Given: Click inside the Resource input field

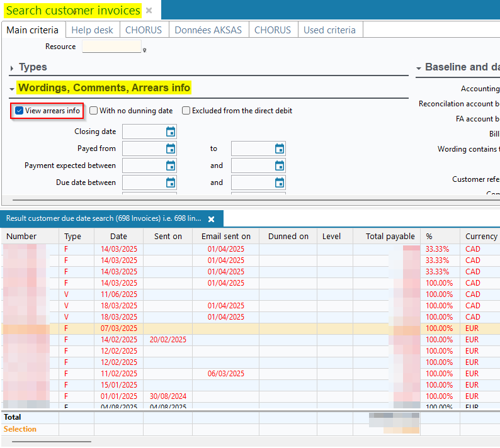Looking at the screenshot, I should (111, 47).
